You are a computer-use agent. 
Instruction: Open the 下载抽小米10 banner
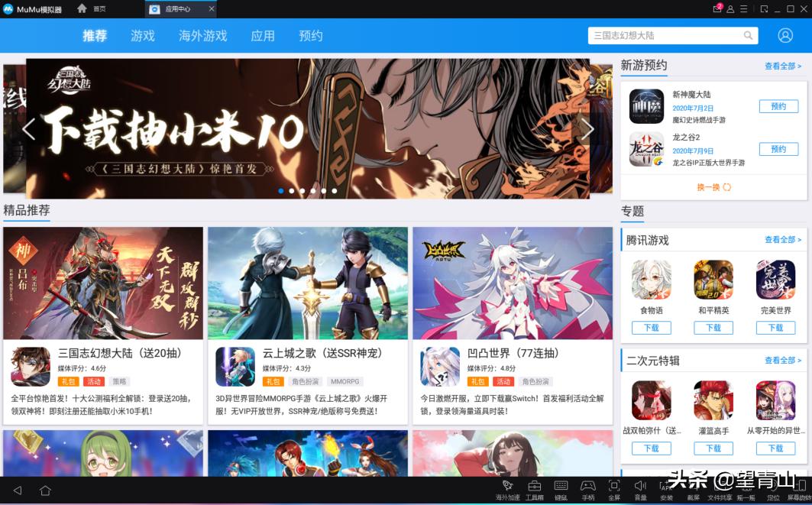tap(308, 128)
